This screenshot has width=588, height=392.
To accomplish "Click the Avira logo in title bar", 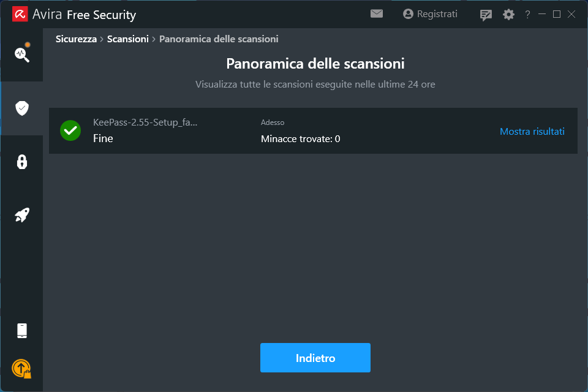I will click(x=20, y=14).
